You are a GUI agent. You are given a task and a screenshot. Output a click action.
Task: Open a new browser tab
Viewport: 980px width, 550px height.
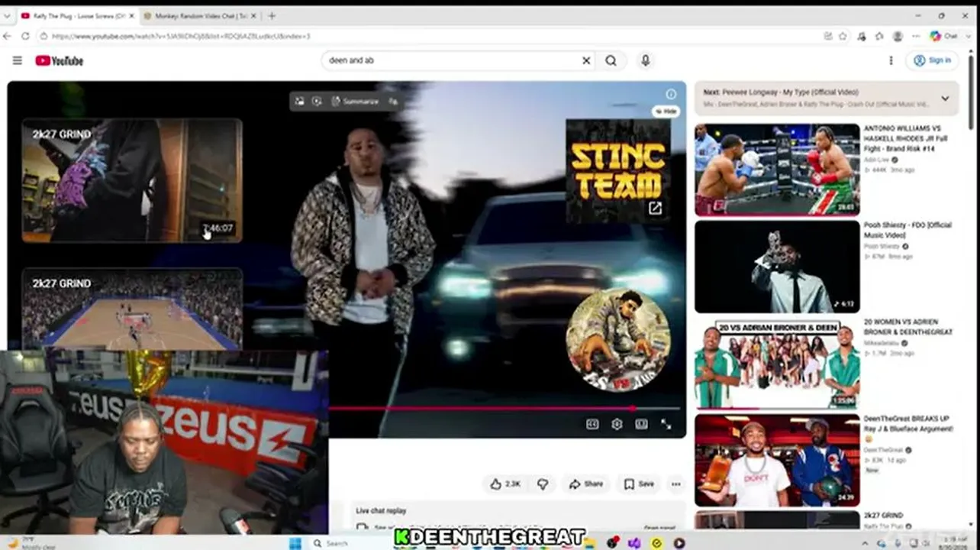tap(272, 16)
